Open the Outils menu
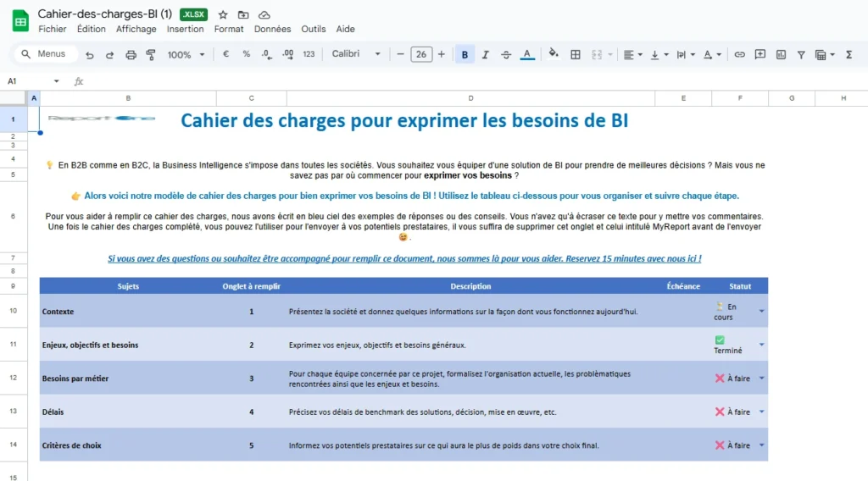868x481 pixels. (x=314, y=29)
